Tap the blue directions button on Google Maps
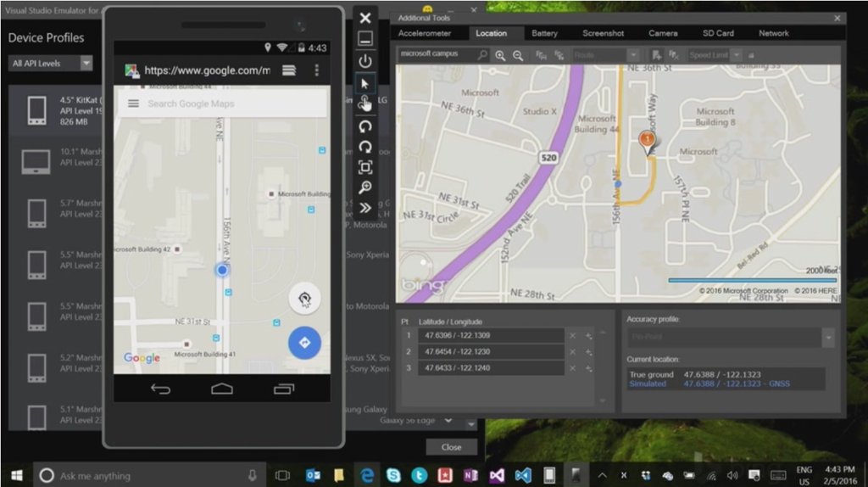 (x=304, y=343)
